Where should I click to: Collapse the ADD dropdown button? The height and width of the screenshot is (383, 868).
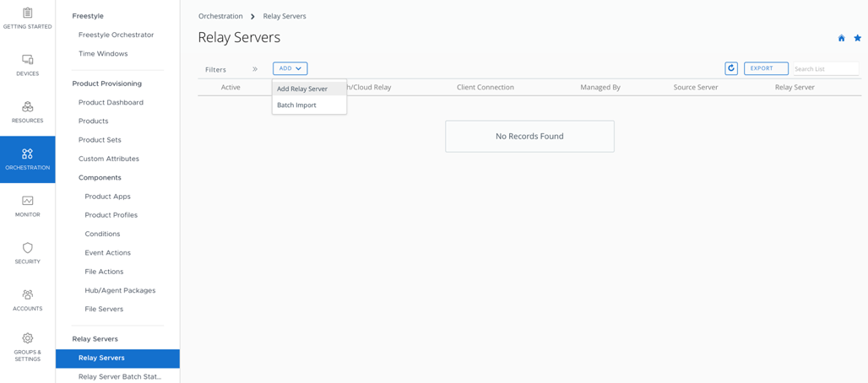click(290, 68)
